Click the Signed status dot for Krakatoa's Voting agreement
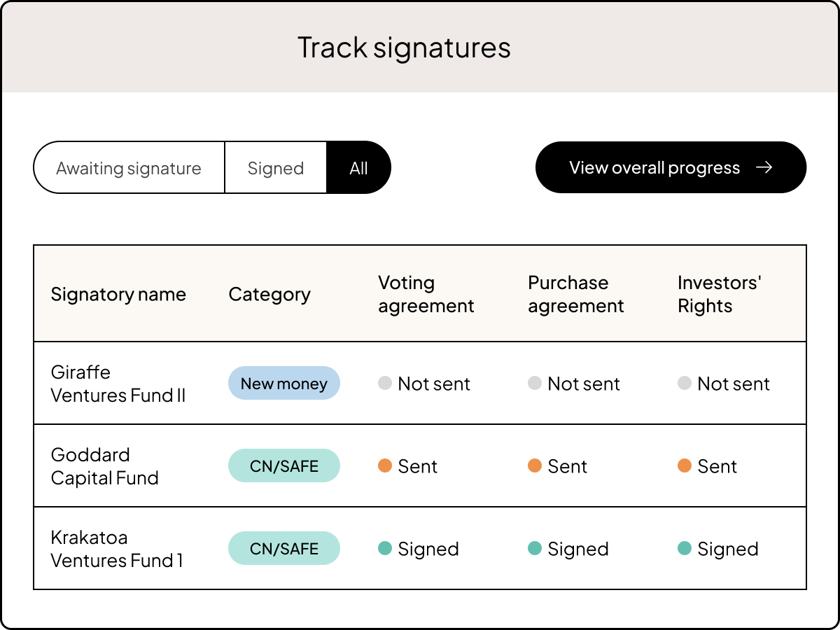This screenshot has height=630, width=840. [386, 549]
